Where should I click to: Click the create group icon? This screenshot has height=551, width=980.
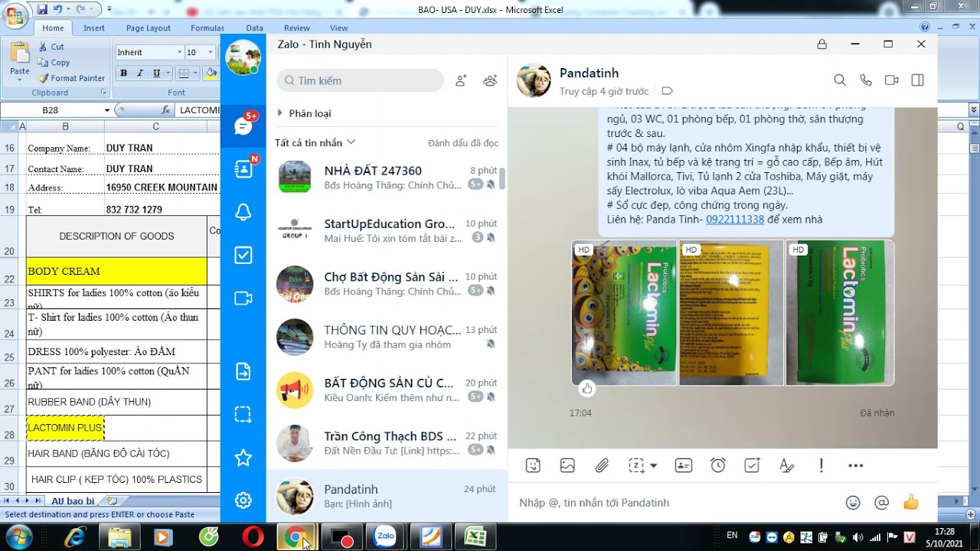tap(490, 80)
